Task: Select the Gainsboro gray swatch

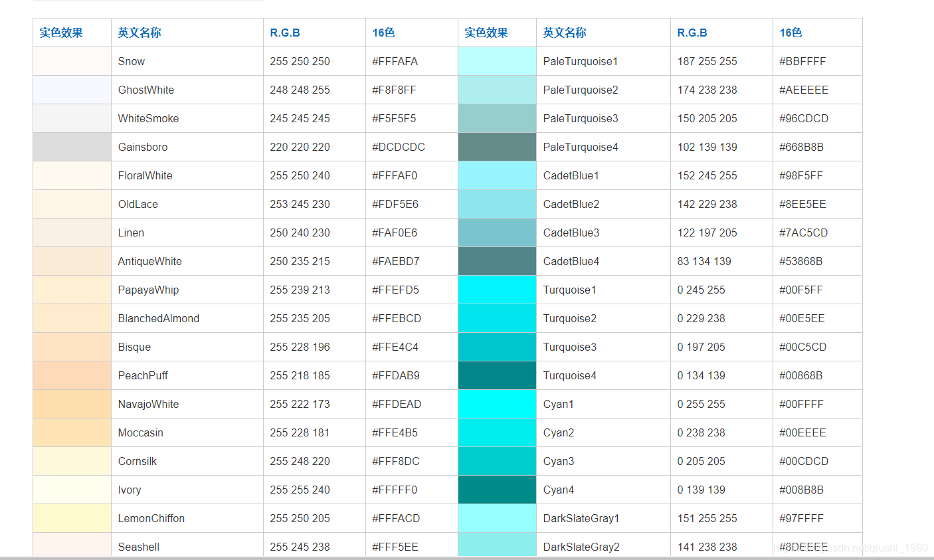Action: click(72, 147)
